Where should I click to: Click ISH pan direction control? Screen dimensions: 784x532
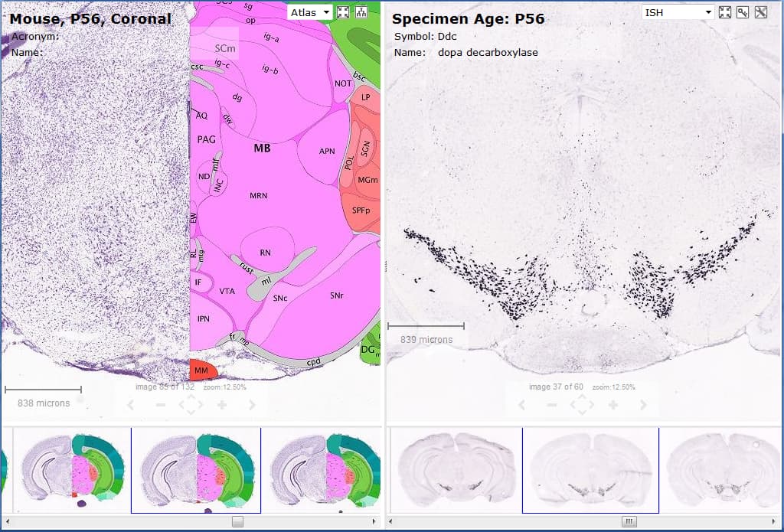[582, 404]
